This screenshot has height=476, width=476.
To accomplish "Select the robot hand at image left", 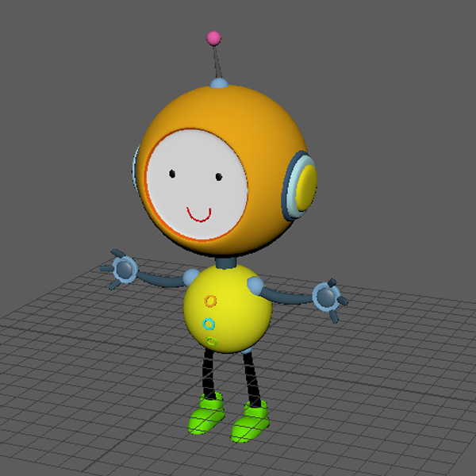I will (x=123, y=270).
